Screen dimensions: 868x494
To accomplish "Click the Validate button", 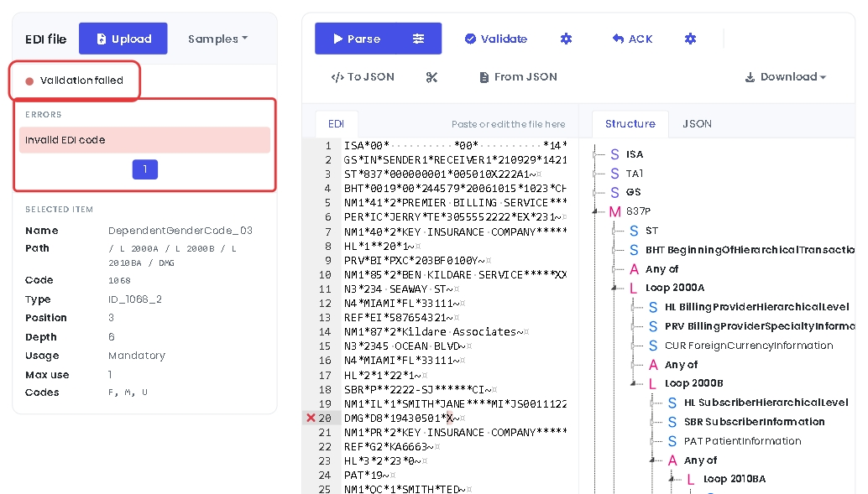I will click(496, 39).
